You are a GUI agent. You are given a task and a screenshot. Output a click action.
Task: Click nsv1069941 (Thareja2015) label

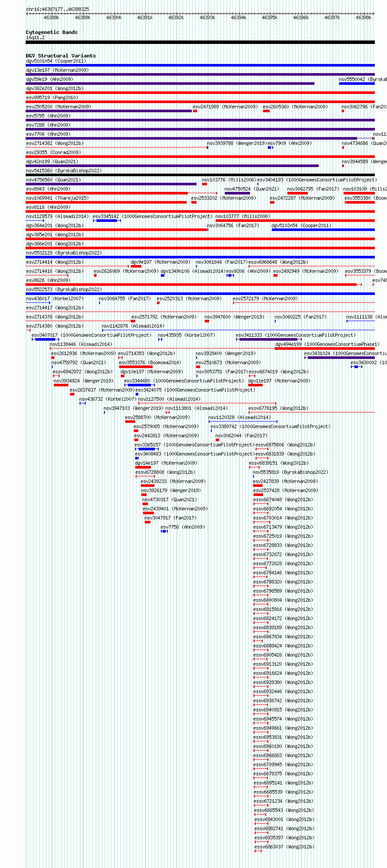tap(57, 198)
